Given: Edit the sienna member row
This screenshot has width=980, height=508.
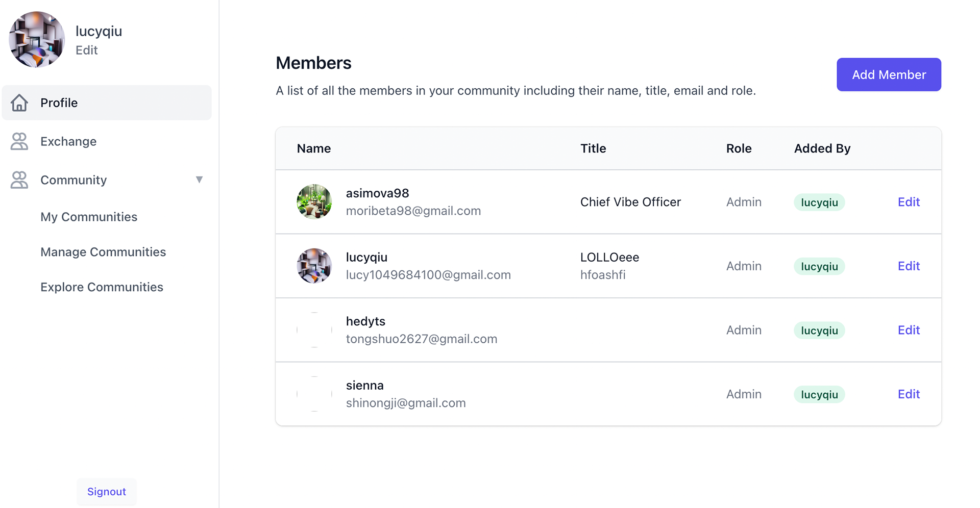Looking at the screenshot, I should click(909, 394).
